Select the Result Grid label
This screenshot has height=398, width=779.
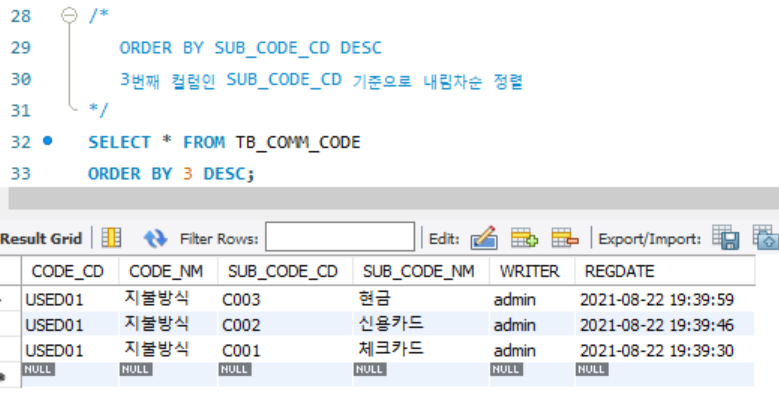coord(41,239)
